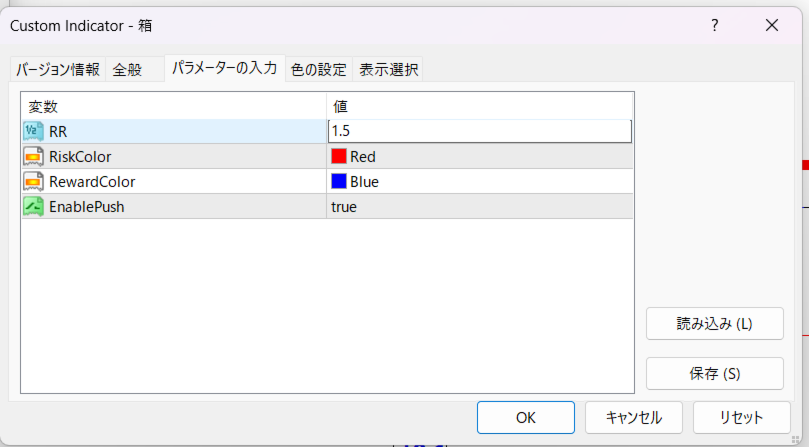Click the RR variable type icon

33,131
